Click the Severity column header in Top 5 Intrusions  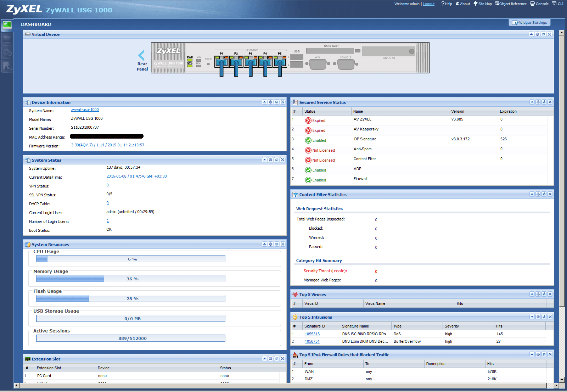coord(468,326)
